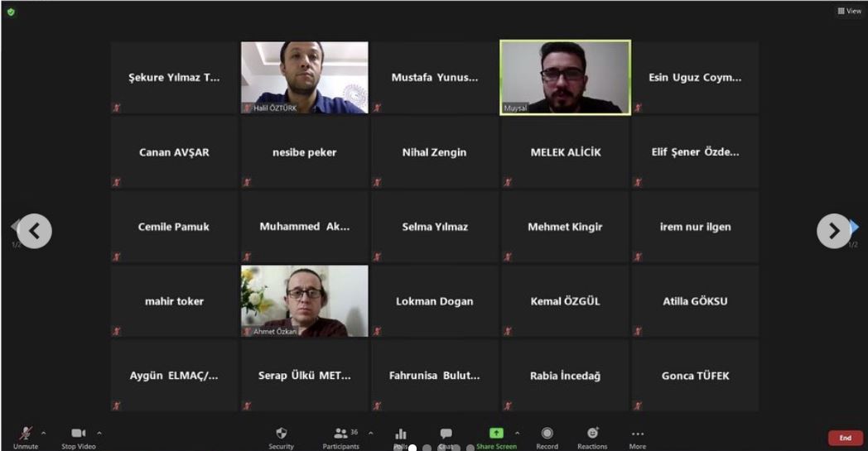Open the Reactions emoji icon
Screen dimensions: 868x451
(x=592, y=433)
